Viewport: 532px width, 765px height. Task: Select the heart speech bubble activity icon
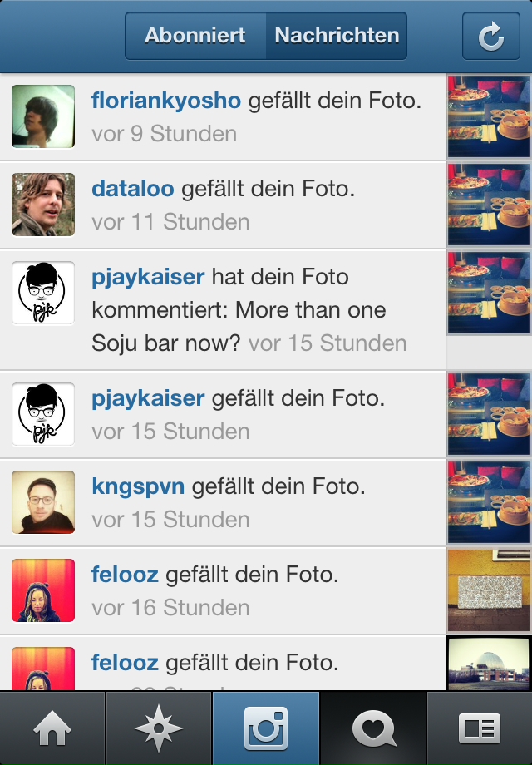[x=373, y=728]
